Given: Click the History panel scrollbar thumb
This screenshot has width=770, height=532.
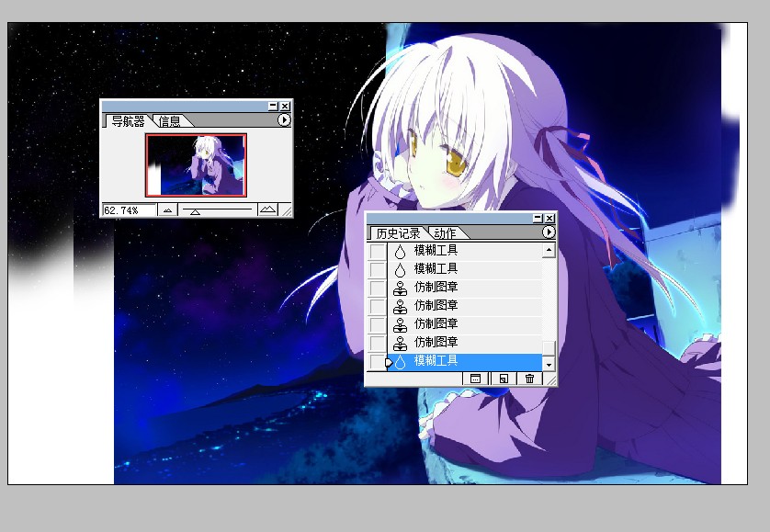Looking at the screenshot, I should 549,349.
